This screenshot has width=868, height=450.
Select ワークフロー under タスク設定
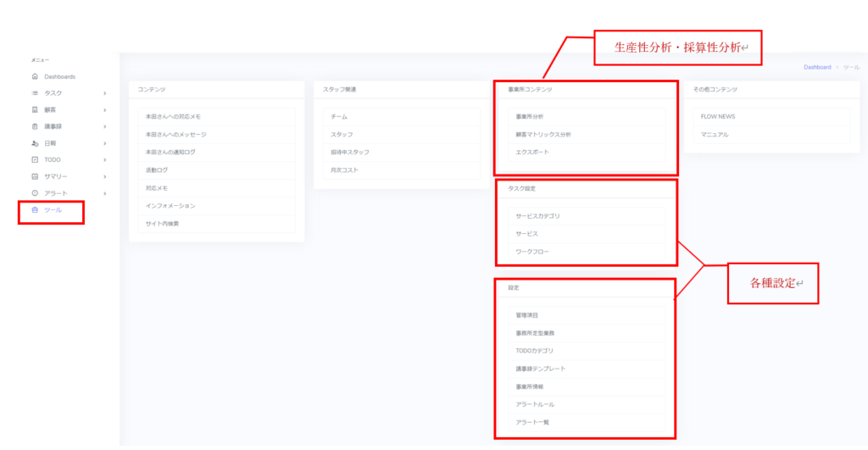533,252
